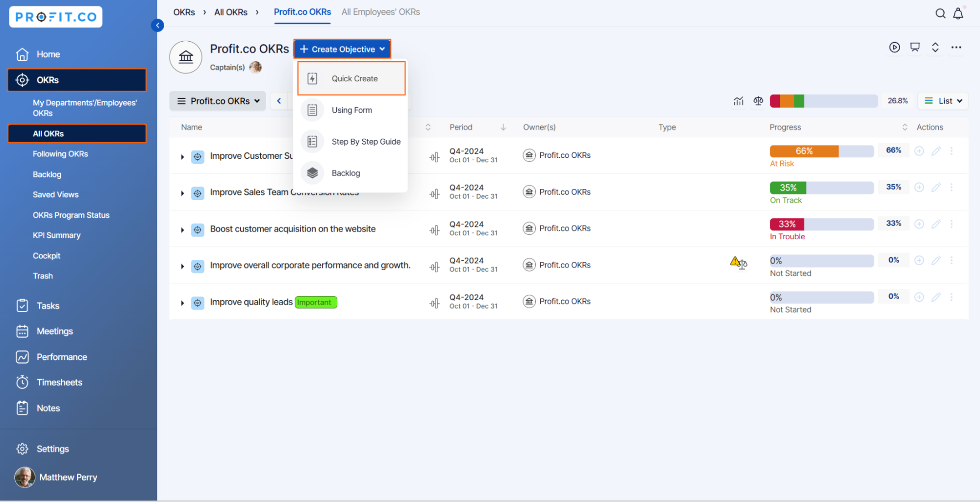Open Notes from sidebar
980x502 pixels.
coord(48,408)
